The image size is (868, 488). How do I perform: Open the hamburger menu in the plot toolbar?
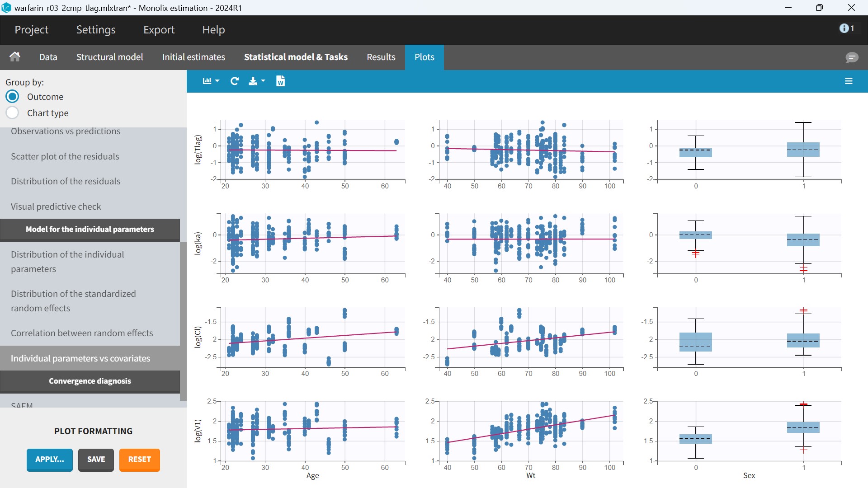click(x=849, y=81)
